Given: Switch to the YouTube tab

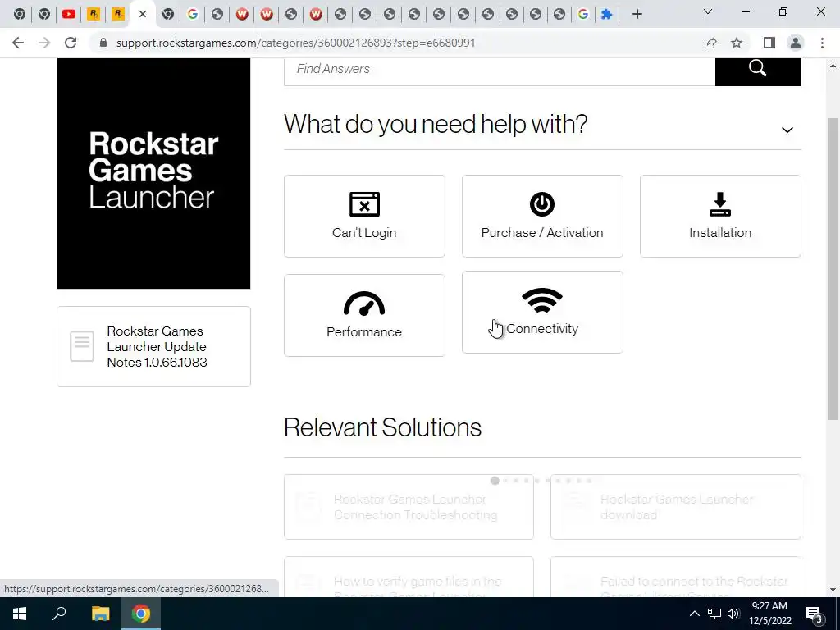Looking at the screenshot, I should [x=69, y=15].
